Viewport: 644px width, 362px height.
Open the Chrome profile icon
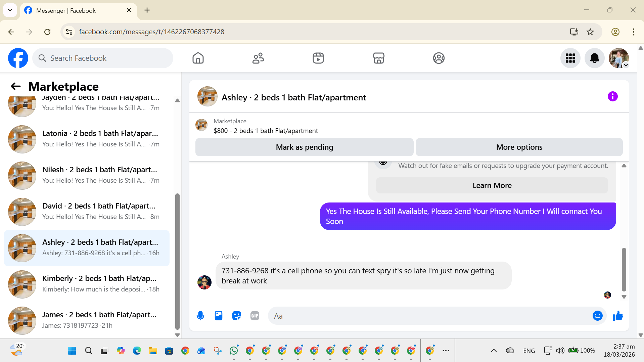coord(615,32)
